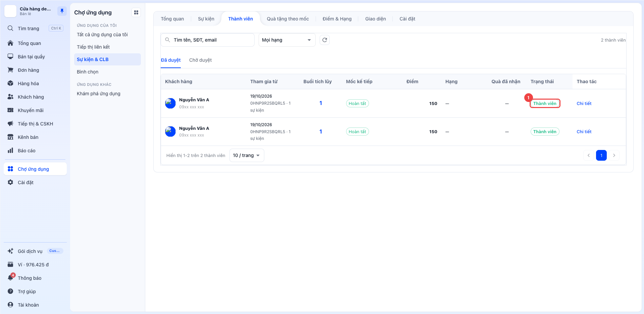Click the Hàng hóa box icon

[x=10, y=84]
